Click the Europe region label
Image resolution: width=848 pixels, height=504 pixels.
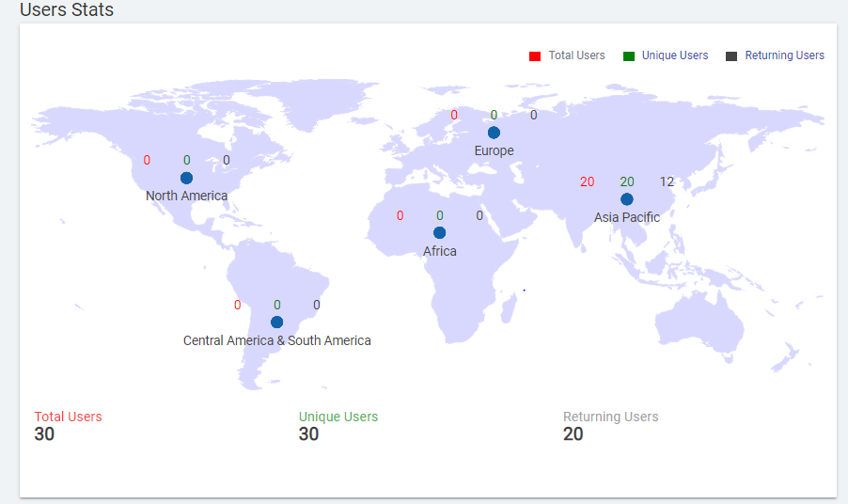point(494,150)
